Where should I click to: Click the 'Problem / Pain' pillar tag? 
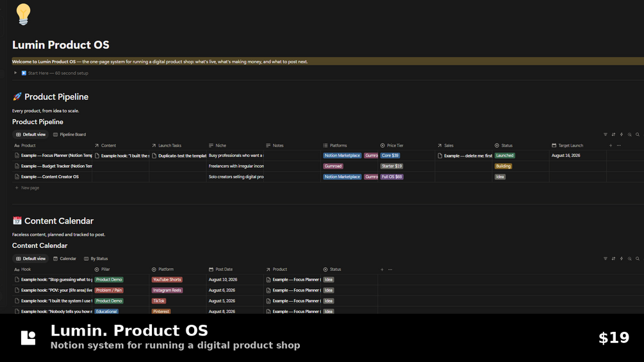pyautogui.click(x=109, y=290)
